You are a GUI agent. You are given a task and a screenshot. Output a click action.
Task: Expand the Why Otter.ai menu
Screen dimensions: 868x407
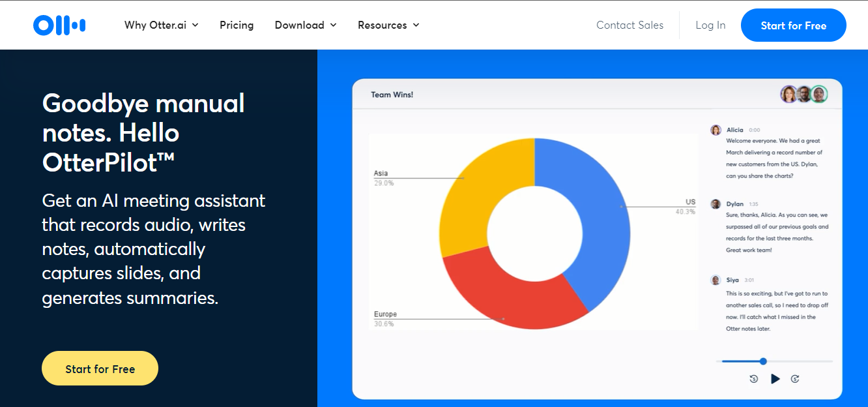pyautogui.click(x=162, y=25)
